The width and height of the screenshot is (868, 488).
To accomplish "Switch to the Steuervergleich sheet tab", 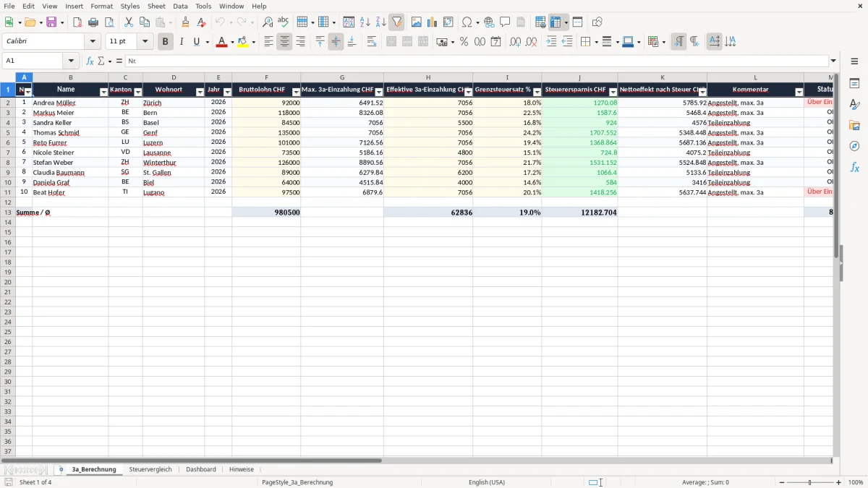I will (150, 469).
